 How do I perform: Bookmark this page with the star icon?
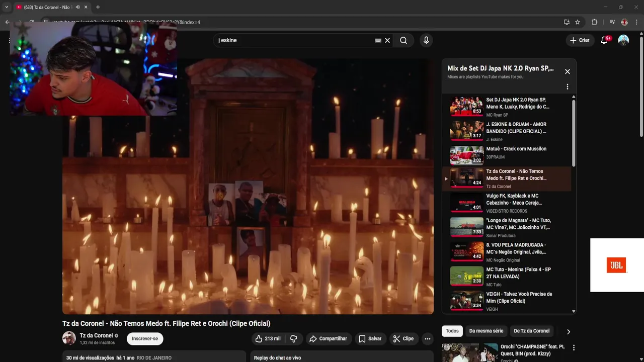[x=578, y=22]
